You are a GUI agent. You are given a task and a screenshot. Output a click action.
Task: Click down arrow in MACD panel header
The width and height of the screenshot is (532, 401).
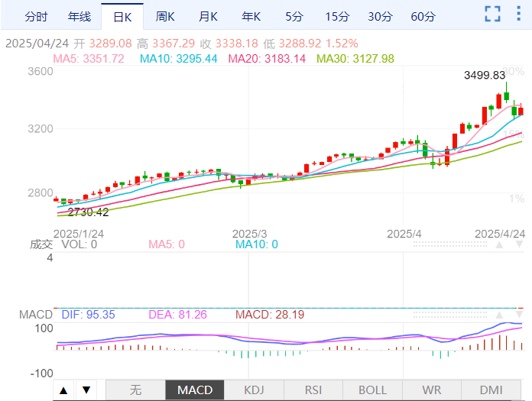519,315
